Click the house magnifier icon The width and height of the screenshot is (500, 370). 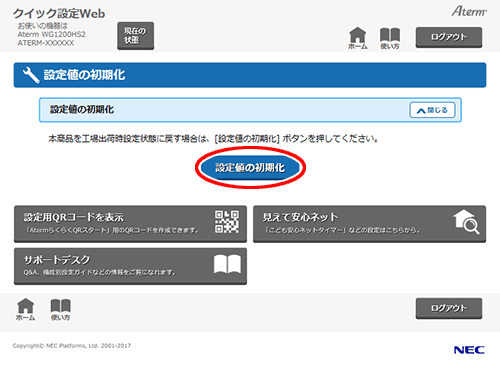click(466, 222)
